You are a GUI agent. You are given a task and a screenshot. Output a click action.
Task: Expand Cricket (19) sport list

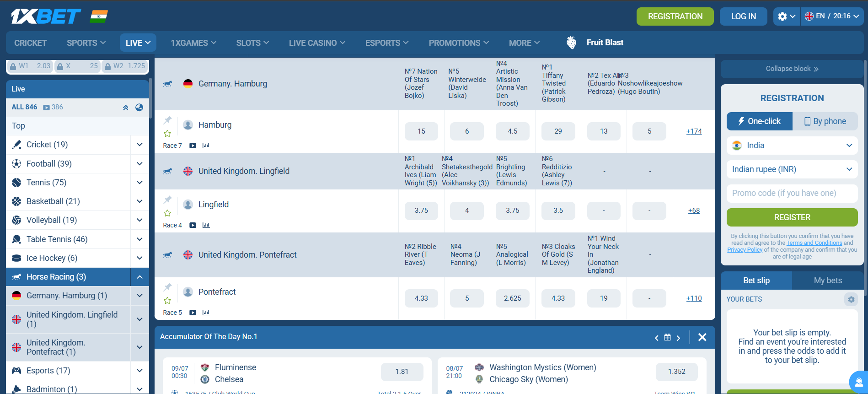(139, 145)
